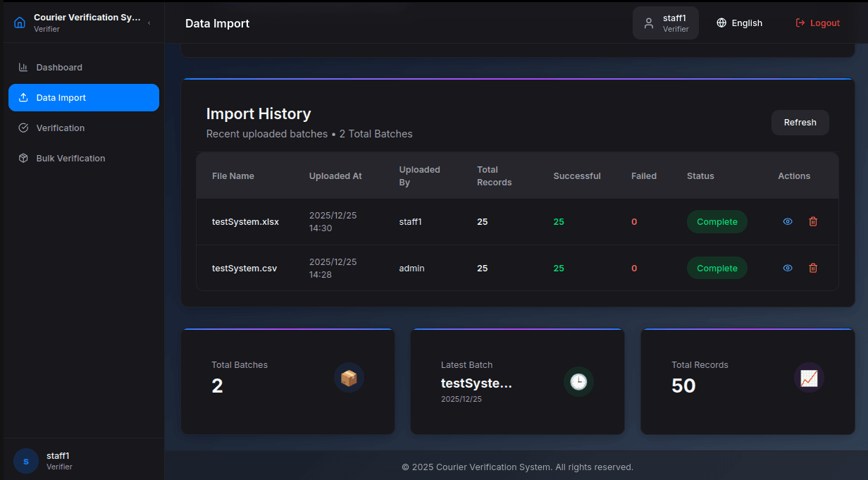Click the staff1 avatar at sidebar bottom
Viewport: 868px width, 480px height.
coord(26,462)
